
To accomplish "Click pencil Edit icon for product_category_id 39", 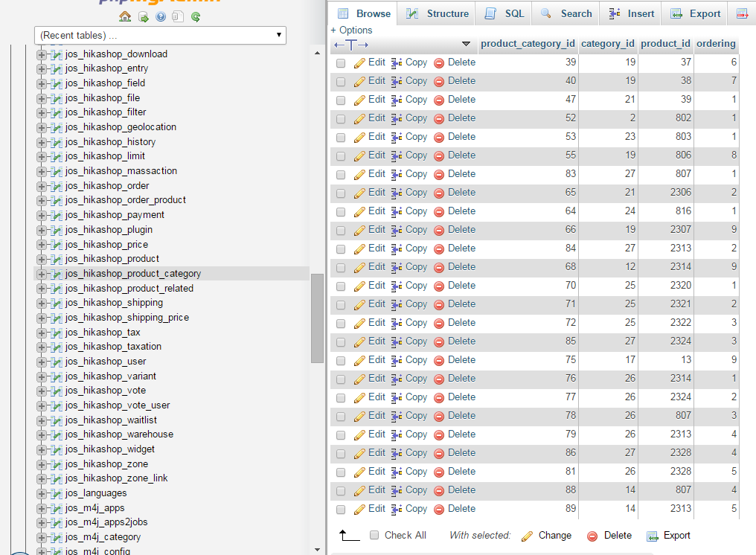I will (x=359, y=63).
